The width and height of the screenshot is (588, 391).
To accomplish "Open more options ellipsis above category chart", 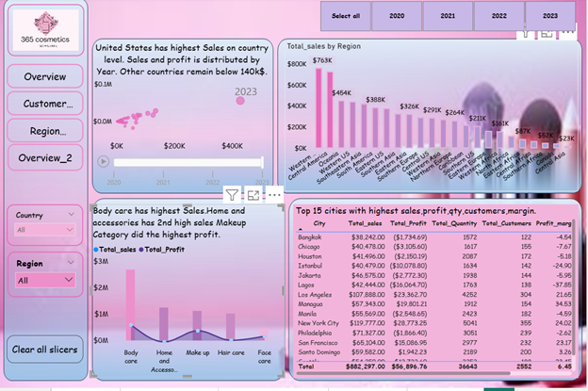I will (273, 193).
